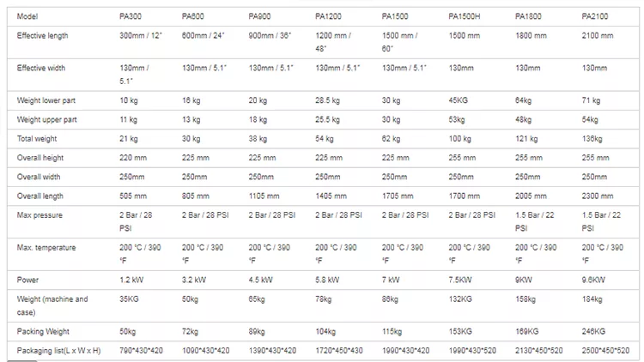This screenshot has height=362, width=644.
Task: Select PA1500H power value 7.5KW
Action: tap(460, 280)
